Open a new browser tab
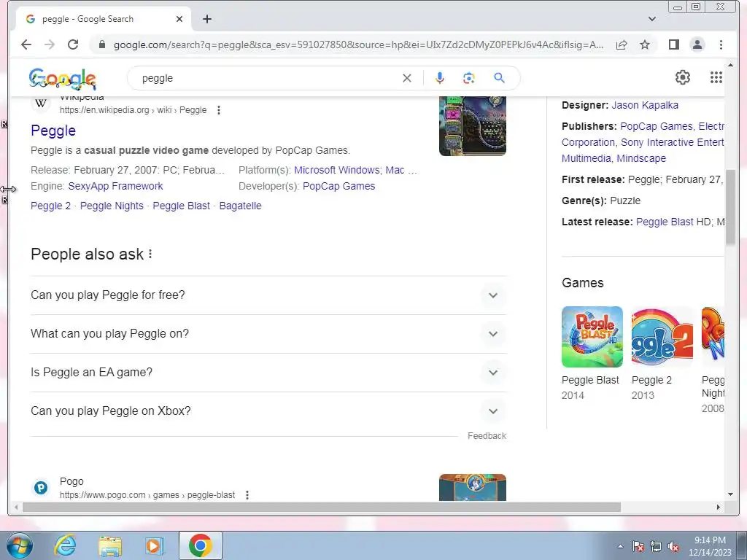This screenshot has height=560, width=747. pyautogui.click(x=206, y=19)
